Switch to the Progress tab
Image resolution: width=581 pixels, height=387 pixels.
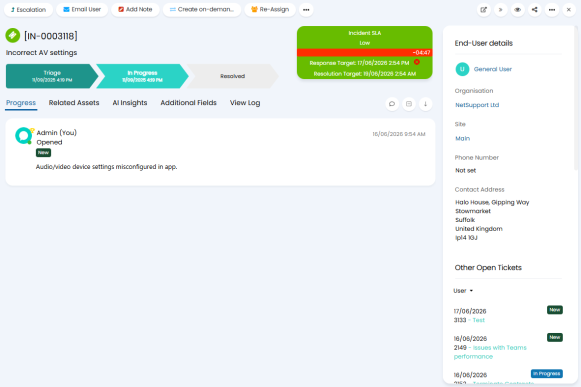coord(21,103)
